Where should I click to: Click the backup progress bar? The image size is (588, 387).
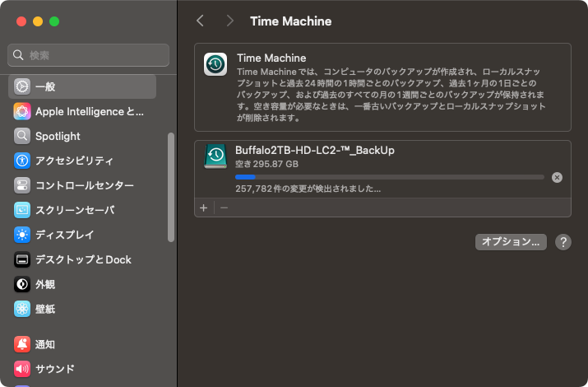point(389,177)
